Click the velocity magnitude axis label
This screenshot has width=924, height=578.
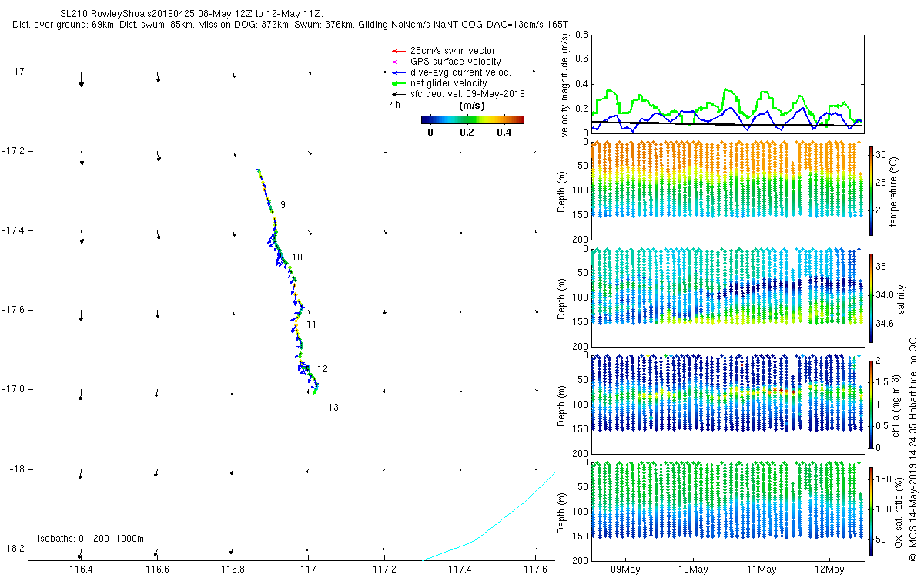click(x=564, y=89)
